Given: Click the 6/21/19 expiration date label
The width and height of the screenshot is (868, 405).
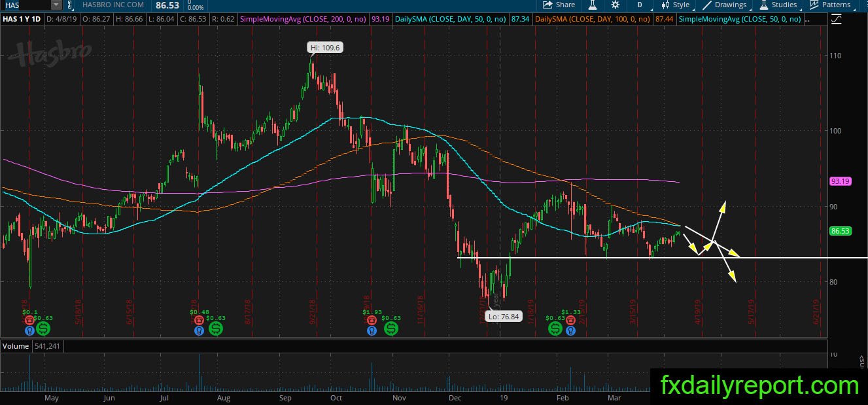Looking at the screenshot, I should (x=816, y=313).
